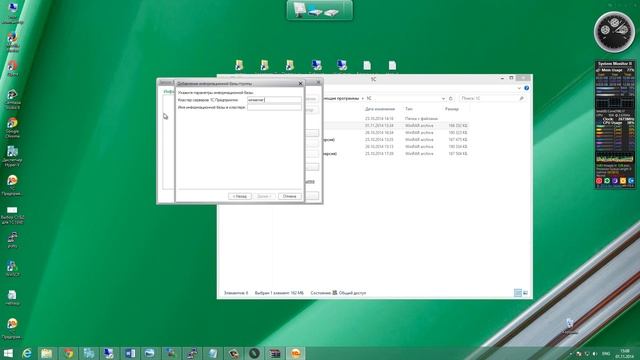
Task: Select the WinSCP desktop shortcut
Action: tap(12, 268)
